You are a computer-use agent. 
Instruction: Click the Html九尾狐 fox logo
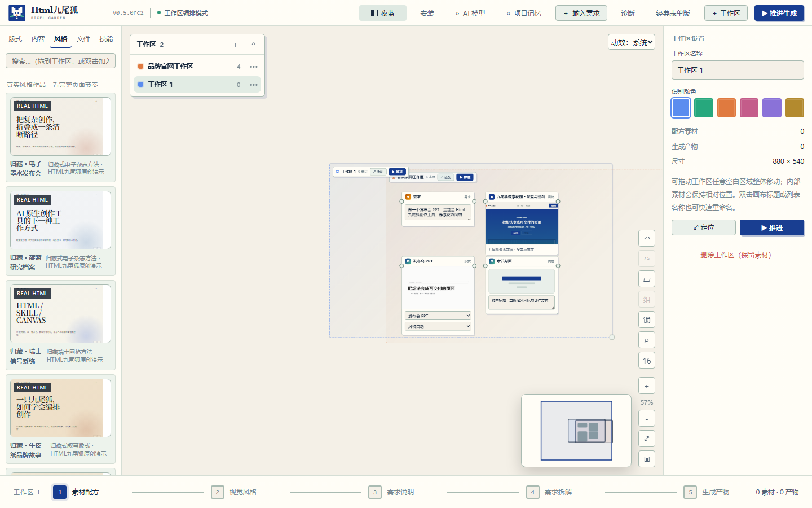(x=17, y=13)
